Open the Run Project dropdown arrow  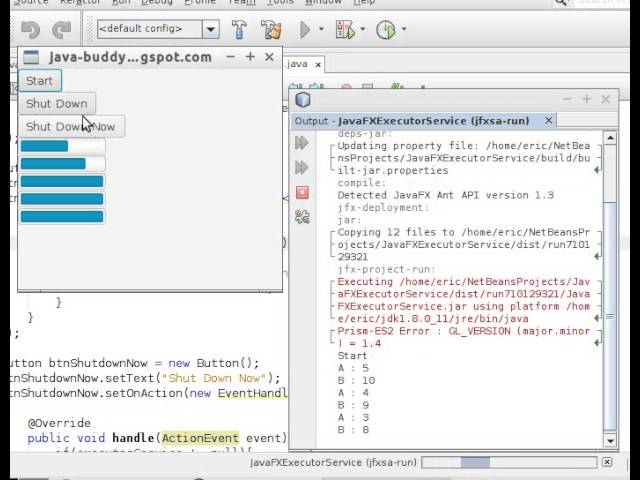click(x=321, y=29)
